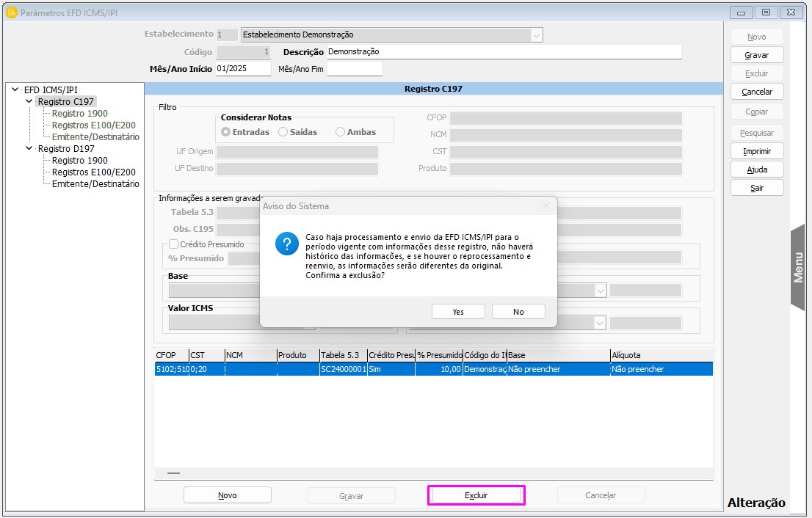Image resolution: width=812 pixels, height=518 pixels.
Task: Select the grid row with CFOP 5102
Action: [433, 369]
